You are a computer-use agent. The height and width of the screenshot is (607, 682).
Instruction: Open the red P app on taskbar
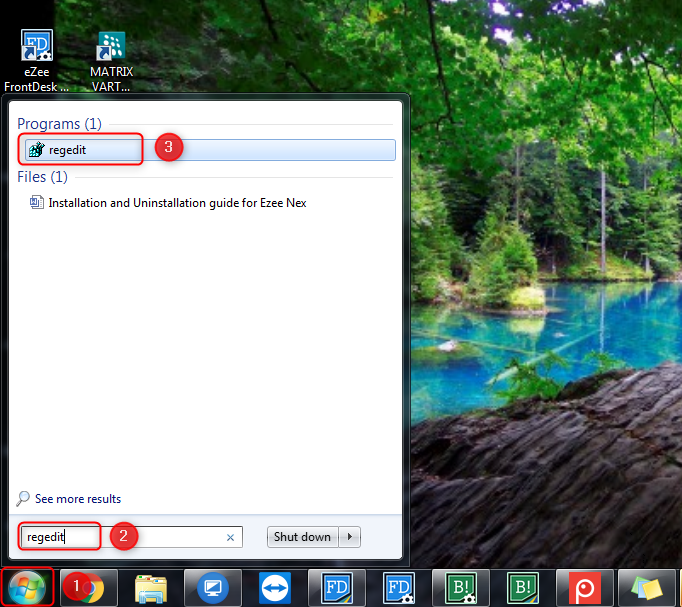click(585, 588)
